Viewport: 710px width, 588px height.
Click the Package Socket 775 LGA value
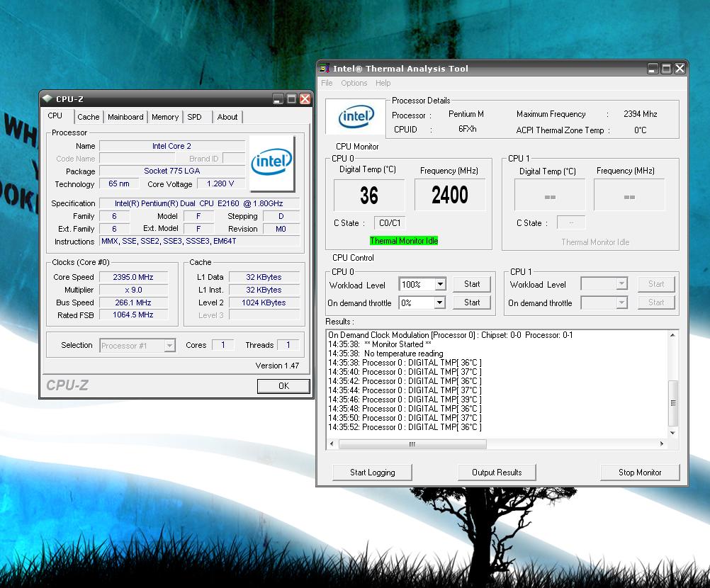point(172,171)
